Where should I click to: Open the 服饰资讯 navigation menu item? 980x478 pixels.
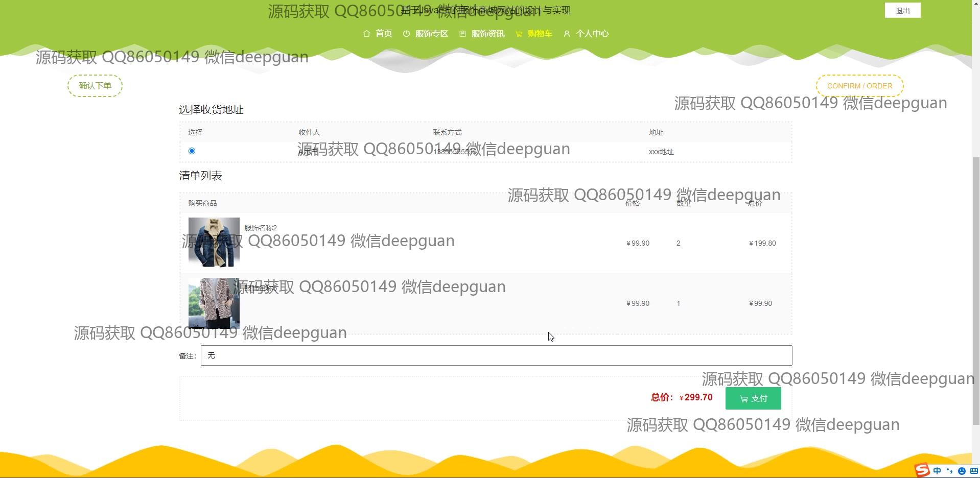point(487,34)
